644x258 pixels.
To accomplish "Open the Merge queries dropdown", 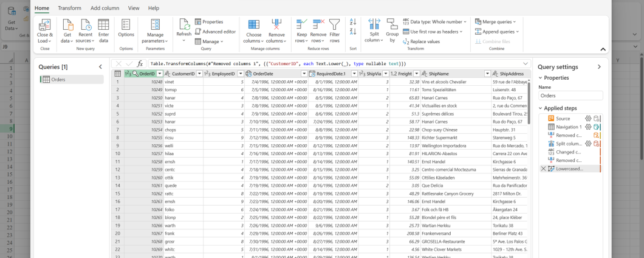I will click(496, 22).
